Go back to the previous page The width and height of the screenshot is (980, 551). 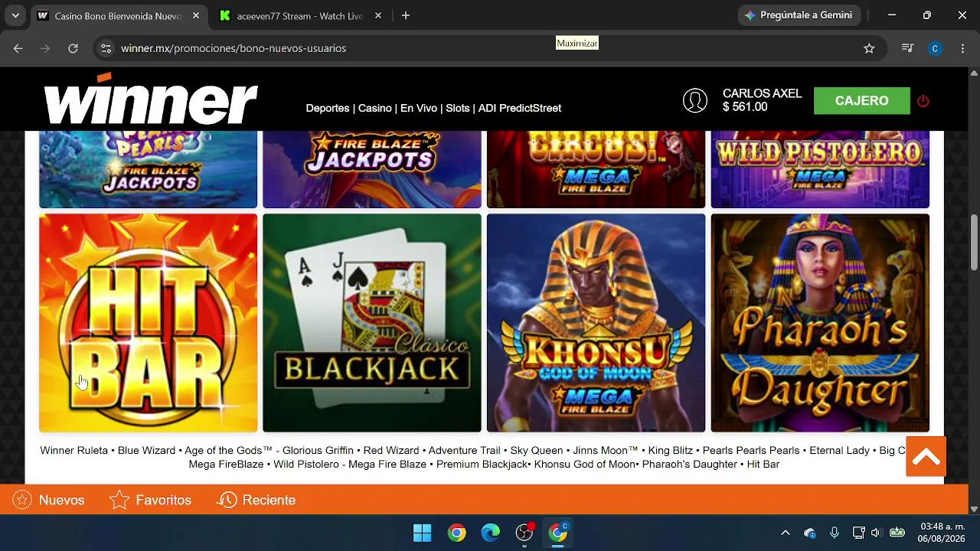point(18,48)
